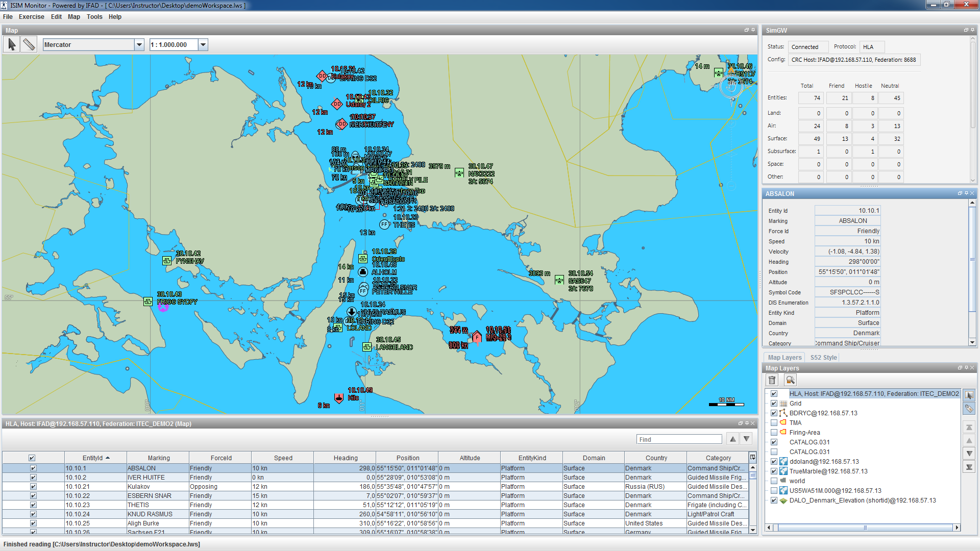Sort table by Category column header
980x551 pixels.
[x=718, y=458]
